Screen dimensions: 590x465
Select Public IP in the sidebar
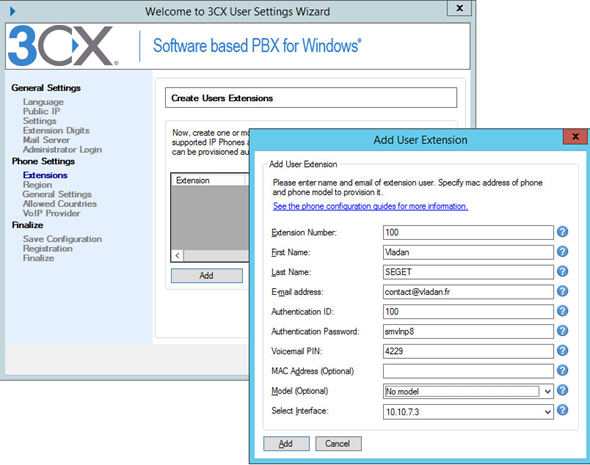coord(41,111)
